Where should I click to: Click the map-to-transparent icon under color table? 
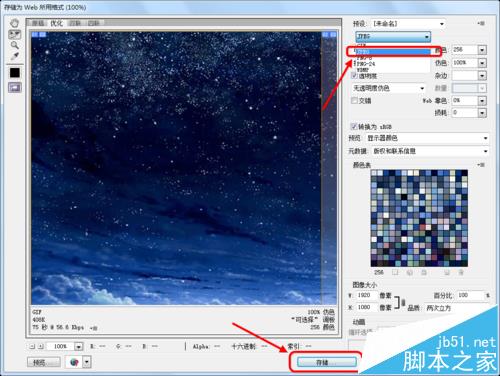395,272
